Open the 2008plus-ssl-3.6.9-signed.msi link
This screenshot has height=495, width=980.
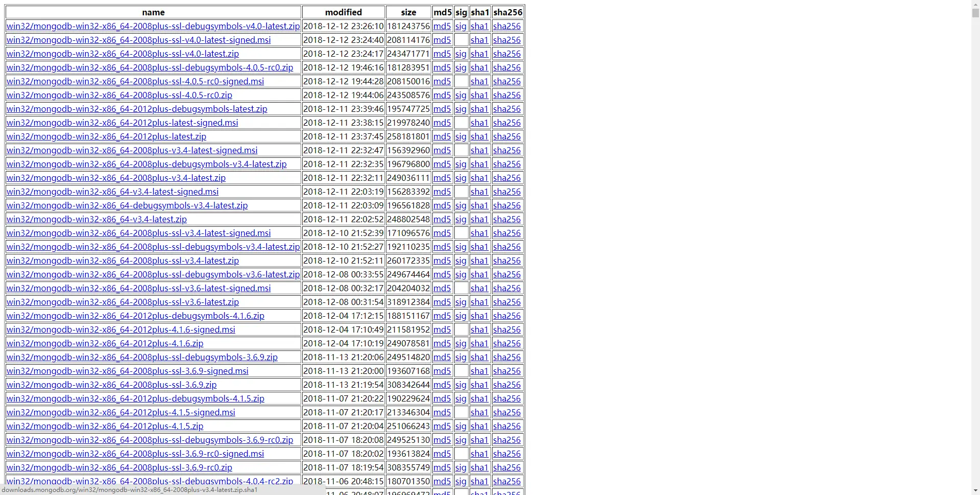point(128,371)
